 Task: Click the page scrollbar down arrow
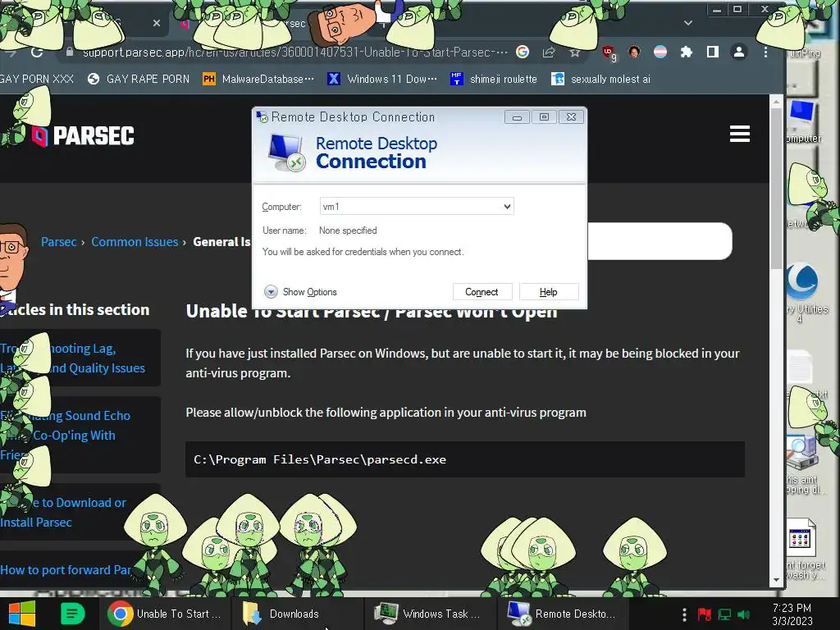776,580
